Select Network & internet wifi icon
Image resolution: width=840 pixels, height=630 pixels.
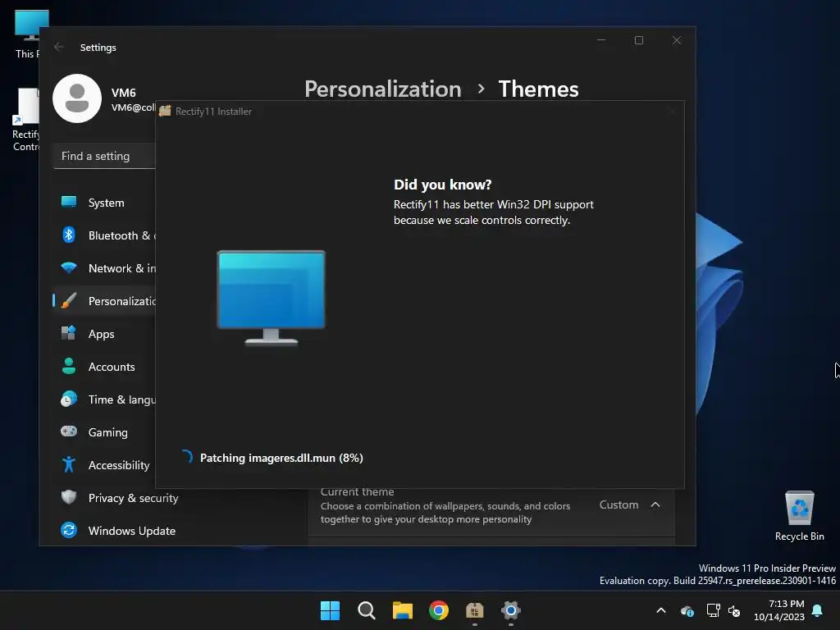pos(69,268)
